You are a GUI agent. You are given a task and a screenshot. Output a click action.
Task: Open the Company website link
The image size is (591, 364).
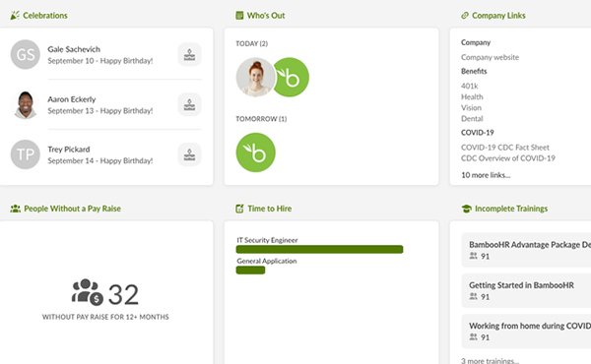click(x=490, y=57)
